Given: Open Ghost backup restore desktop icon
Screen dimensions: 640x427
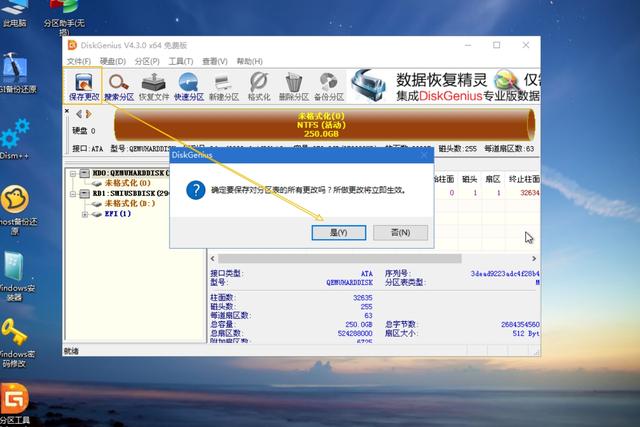Looking at the screenshot, I should [x=16, y=209].
